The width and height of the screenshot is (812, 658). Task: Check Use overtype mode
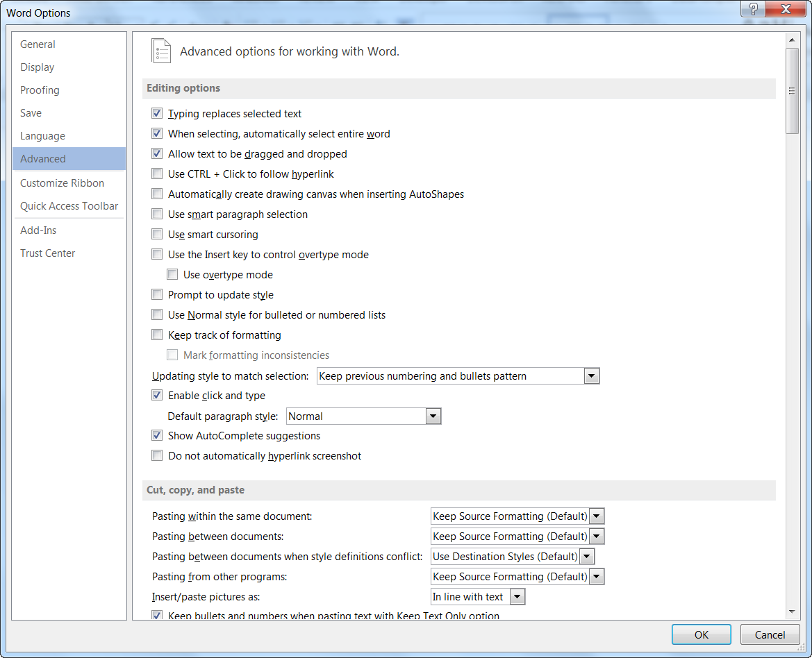click(172, 275)
